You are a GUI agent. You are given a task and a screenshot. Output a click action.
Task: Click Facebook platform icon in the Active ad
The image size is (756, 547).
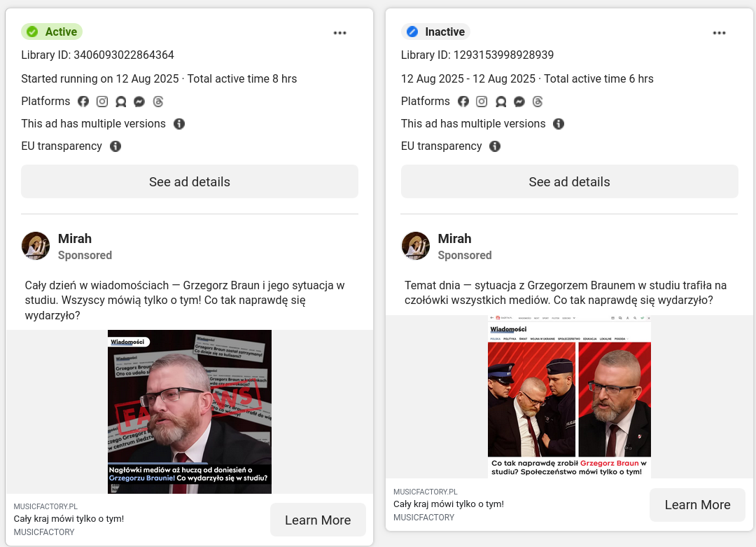click(83, 102)
